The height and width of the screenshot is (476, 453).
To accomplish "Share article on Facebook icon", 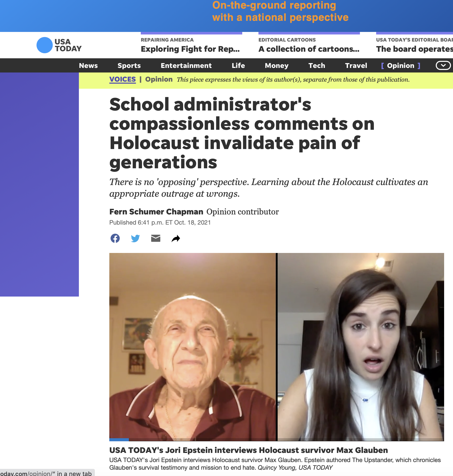I will coord(115,238).
